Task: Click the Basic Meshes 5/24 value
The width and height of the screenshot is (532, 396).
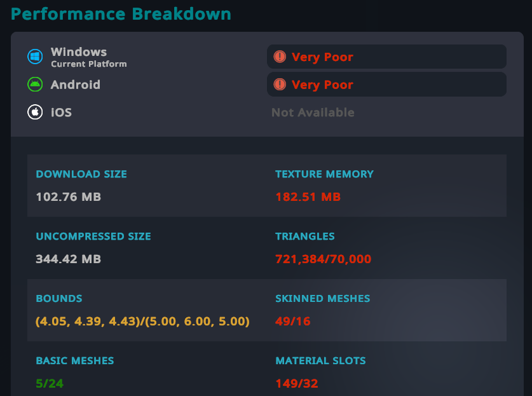Action: [50, 384]
